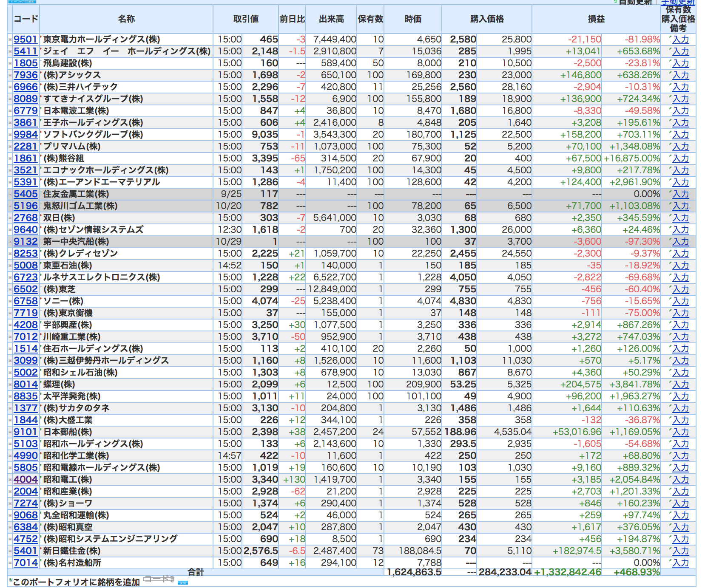Open stock code 7936 link
Screen dimensions: 705x588
(x=26, y=75)
